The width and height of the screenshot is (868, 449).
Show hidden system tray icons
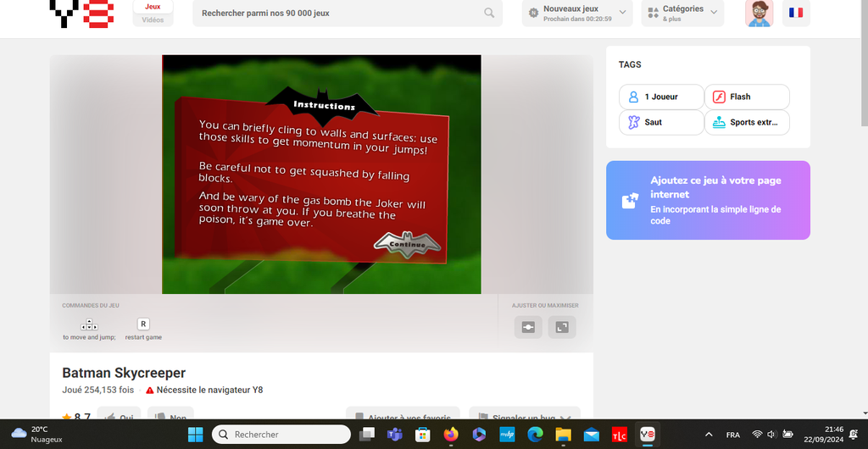tap(709, 435)
